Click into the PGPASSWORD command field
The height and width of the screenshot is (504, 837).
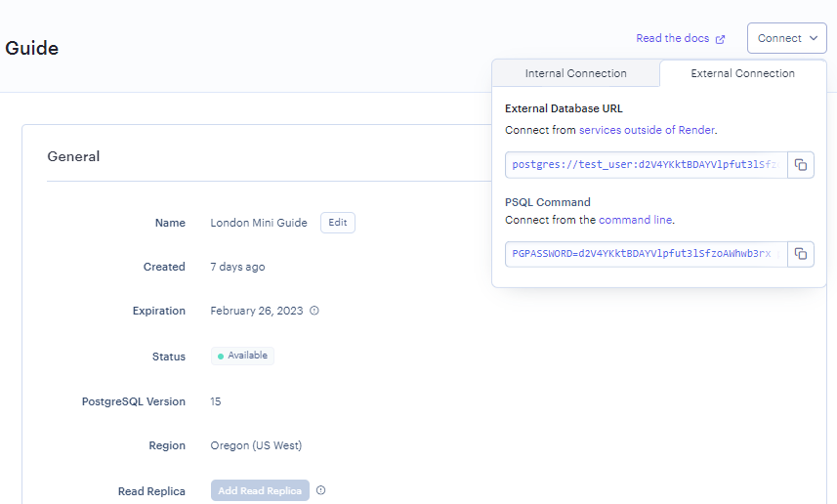[x=646, y=254]
